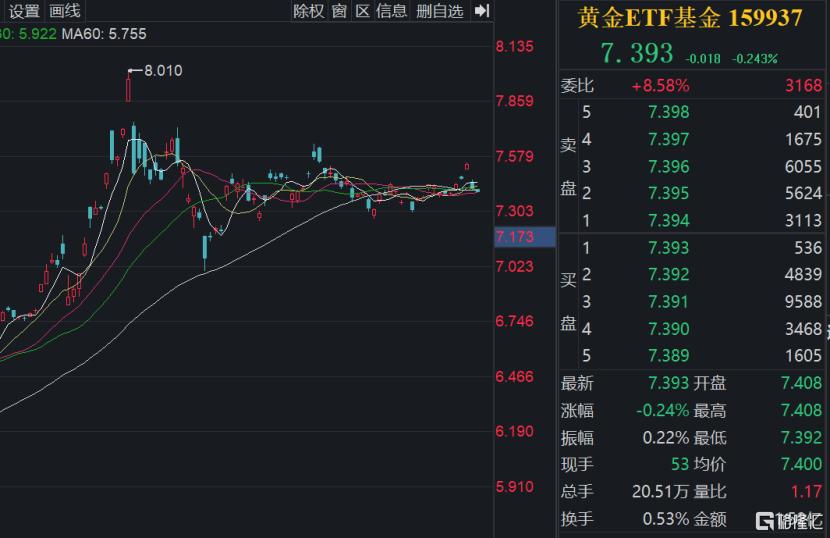Click the arrow-to-bar jump icon
Viewport: 830px width, 538px height.
[482, 11]
